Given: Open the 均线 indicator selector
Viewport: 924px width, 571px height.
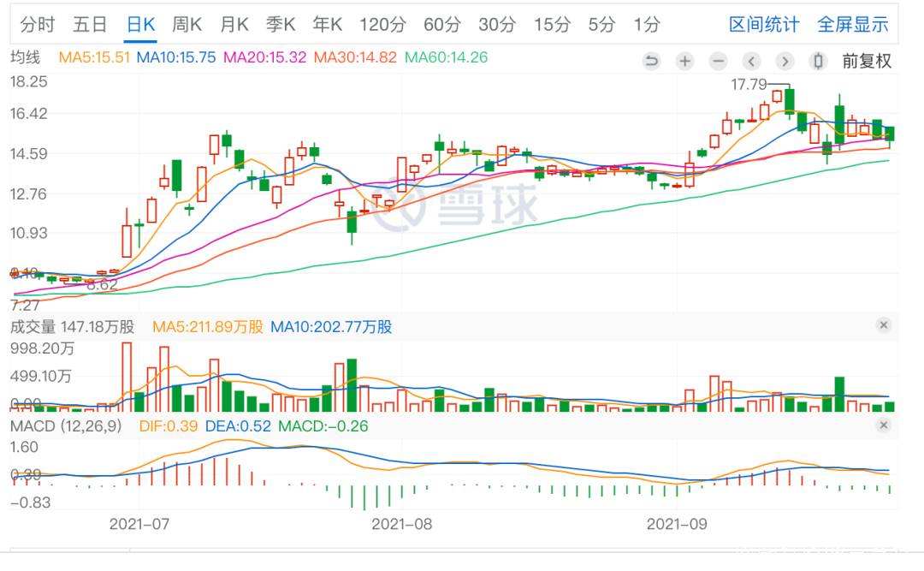Looking at the screenshot, I should 26,58.
